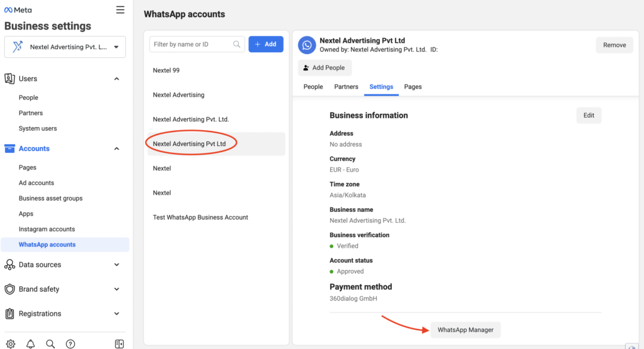
Task: Click the Remove button
Action: (x=614, y=45)
